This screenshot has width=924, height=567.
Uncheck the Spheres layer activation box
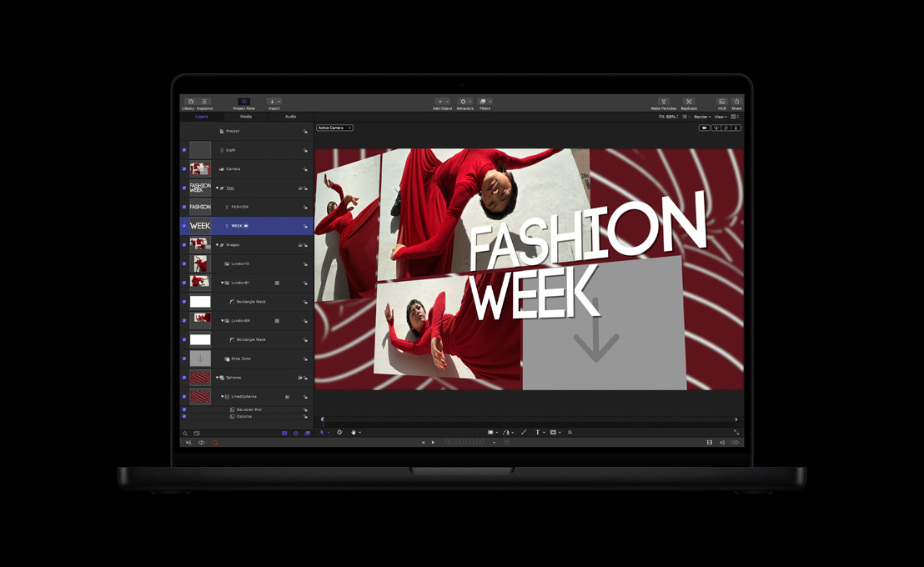pos(184,377)
